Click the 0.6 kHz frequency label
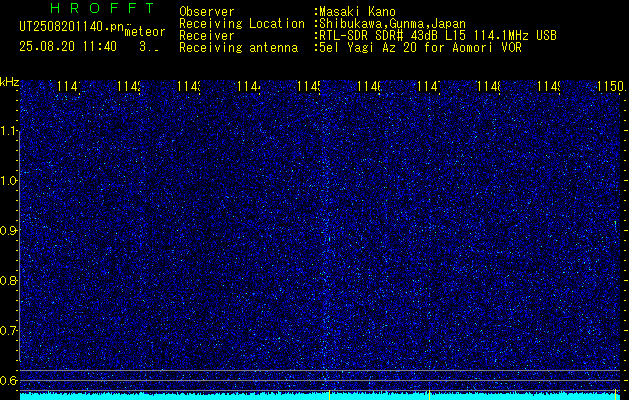Viewport: 629px width, 400px height. click(9, 380)
